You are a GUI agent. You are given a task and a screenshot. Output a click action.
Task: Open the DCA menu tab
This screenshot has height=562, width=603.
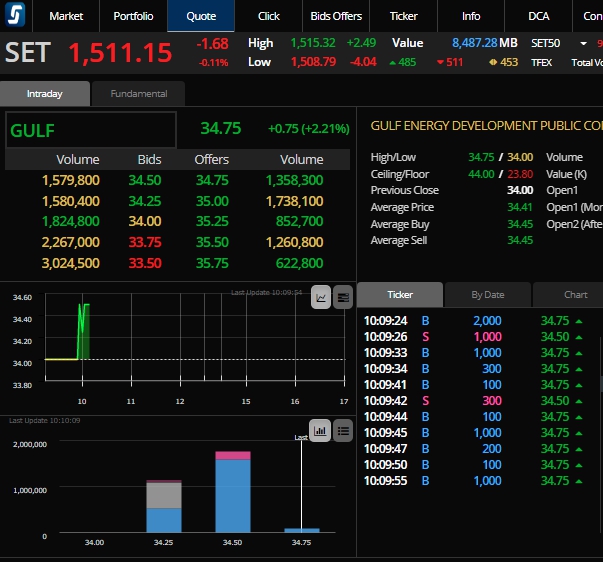[x=538, y=16]
